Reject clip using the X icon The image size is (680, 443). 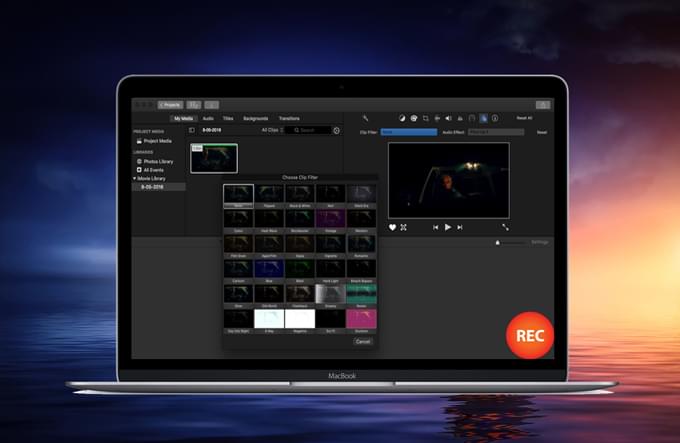click(x=403, y=227)
